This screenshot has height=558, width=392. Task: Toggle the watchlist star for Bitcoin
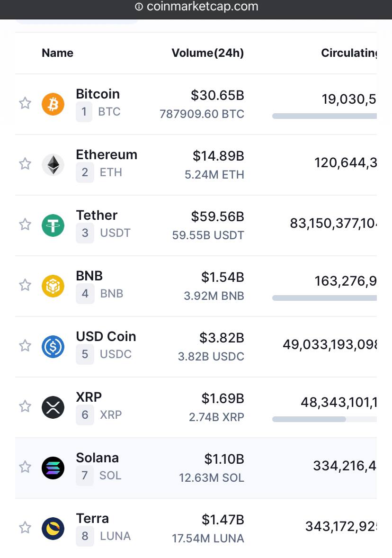coord(25,103)
